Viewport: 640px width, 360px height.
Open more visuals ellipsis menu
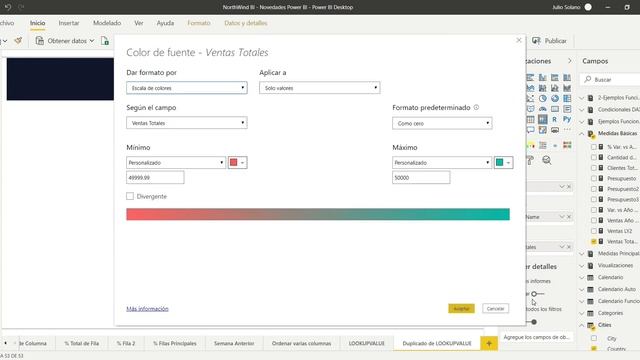tap(567, 130)
